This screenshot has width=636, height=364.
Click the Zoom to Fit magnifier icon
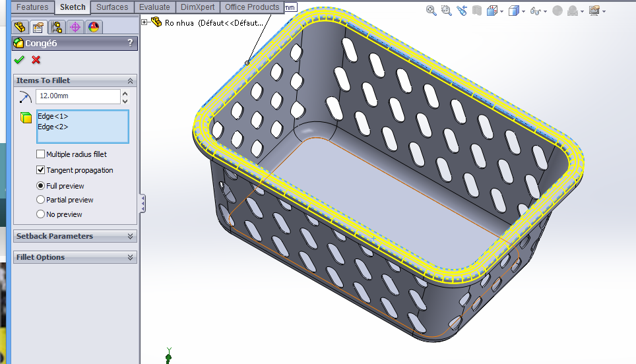[431, 11]
